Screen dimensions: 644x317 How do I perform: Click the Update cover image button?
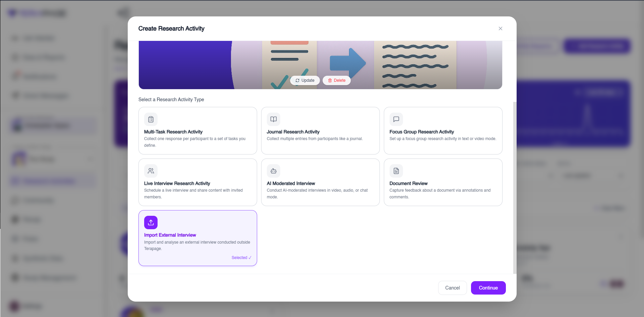[305, 80]
